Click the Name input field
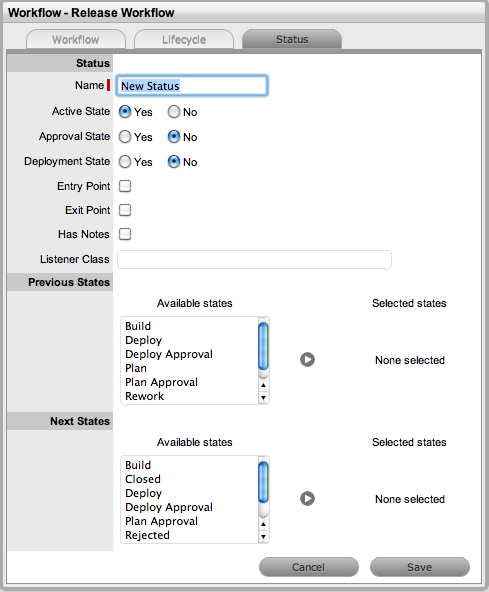The image size is (489, 592). click(x=192, y=86)
